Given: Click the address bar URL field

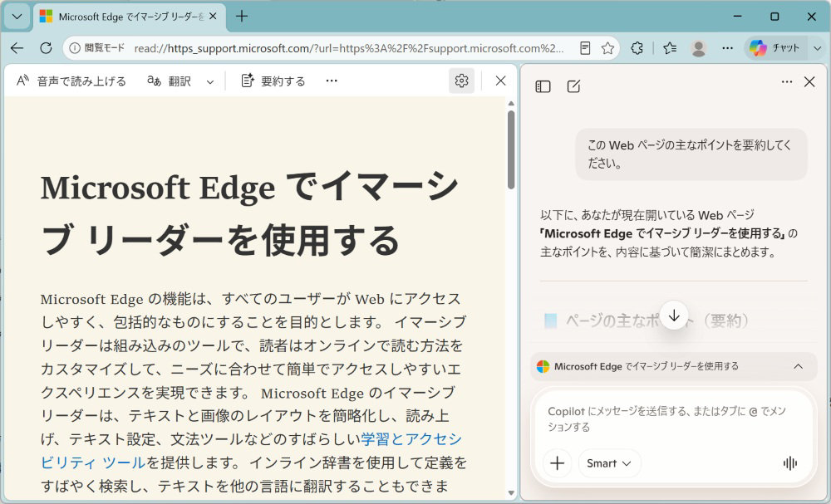Looking at the screenshot, I should 349,49.
